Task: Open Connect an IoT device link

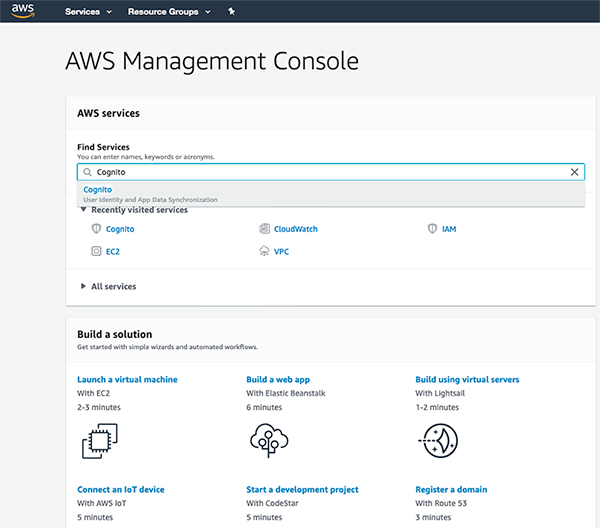Action: (x=121, y=490)
